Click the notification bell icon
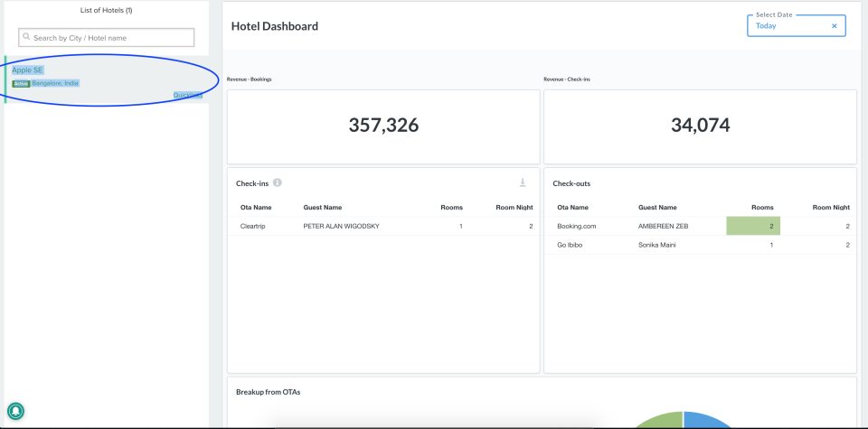The width and height of the screenshot is (868, 429). point(15,411)
